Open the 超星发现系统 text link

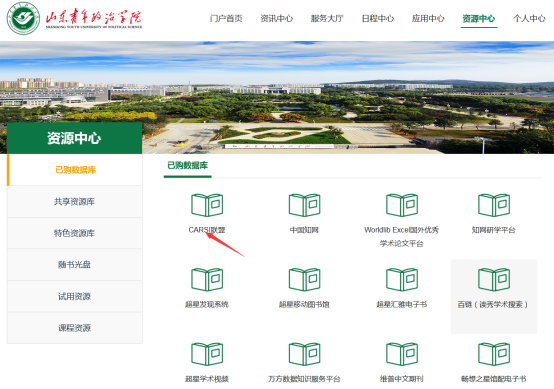[x=207, y=304]
